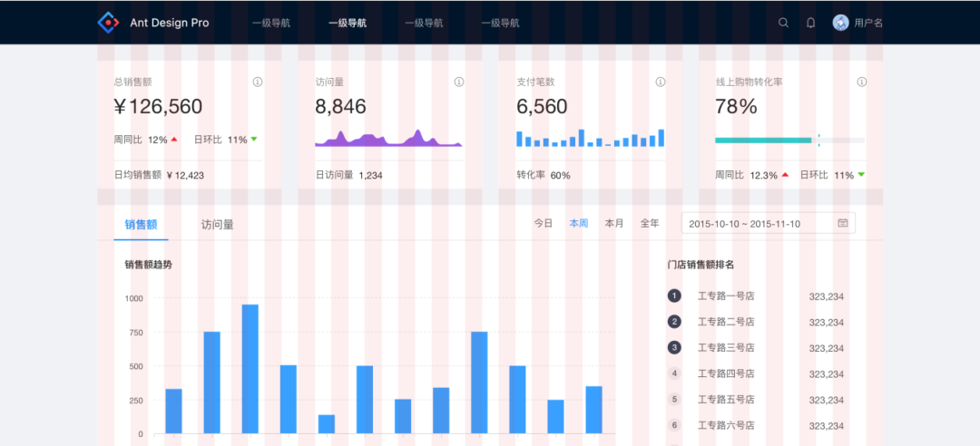
Task: Filter by 全年
Action: (650, 223)
